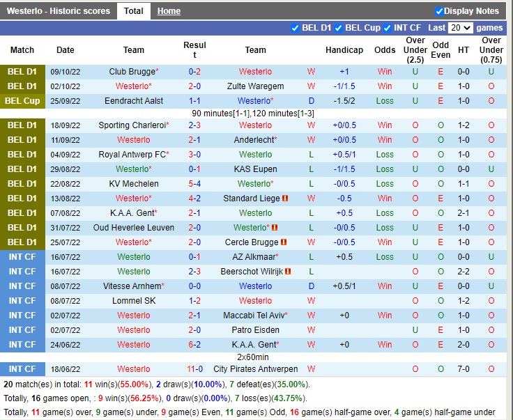The height and width of the screenshot is (420, 513).
Task: Disable the BEL Cup filter checkbox
Action: (x=339, y=28)
